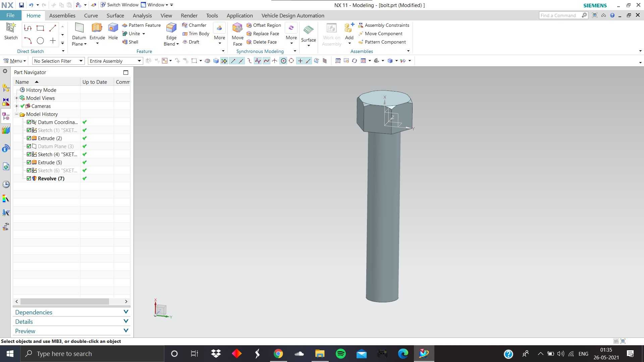Select the Replace Face command
The image size is (644, 362).
coord(263,34)
